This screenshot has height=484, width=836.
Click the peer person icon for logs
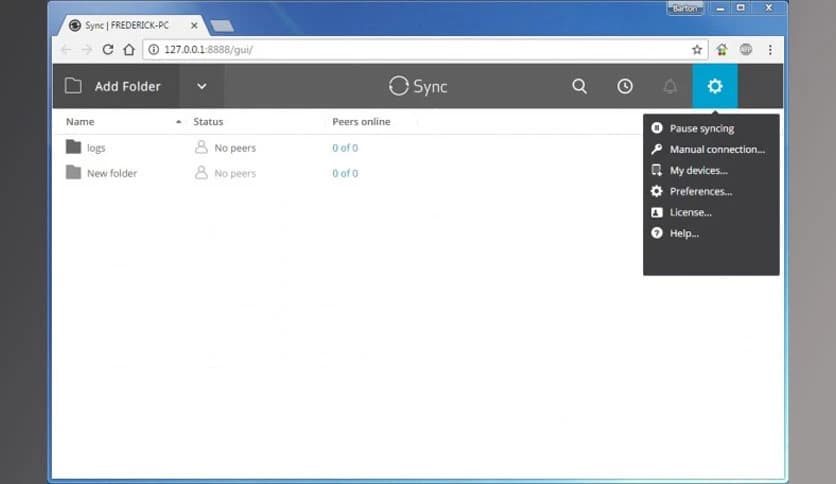tap(201, 147)
